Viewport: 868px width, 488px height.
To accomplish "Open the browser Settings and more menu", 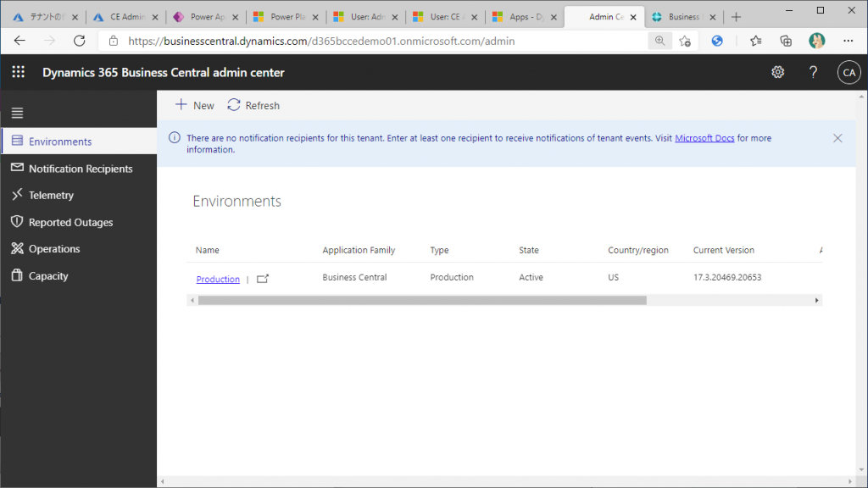I will click(848, 41).
